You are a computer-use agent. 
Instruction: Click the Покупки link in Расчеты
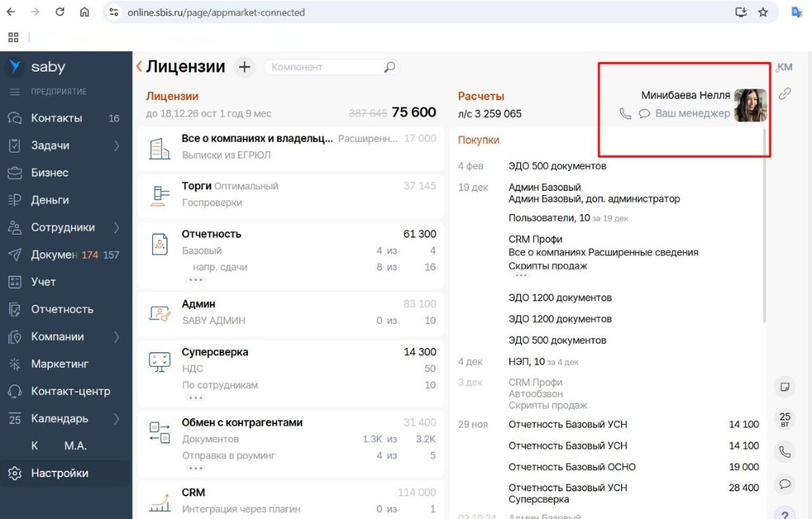pyautogui.click(x=478, y=140)
